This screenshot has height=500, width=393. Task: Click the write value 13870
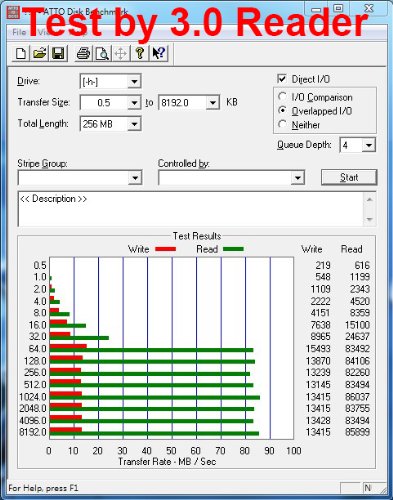(x=318, y=361)
